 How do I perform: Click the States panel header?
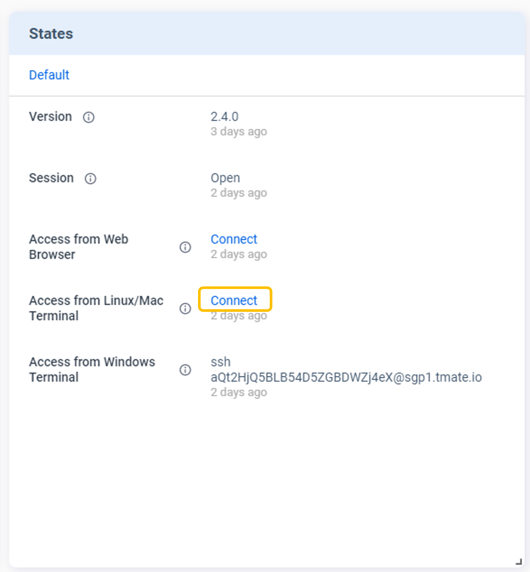pyautogui.click(x=267, y=34)
